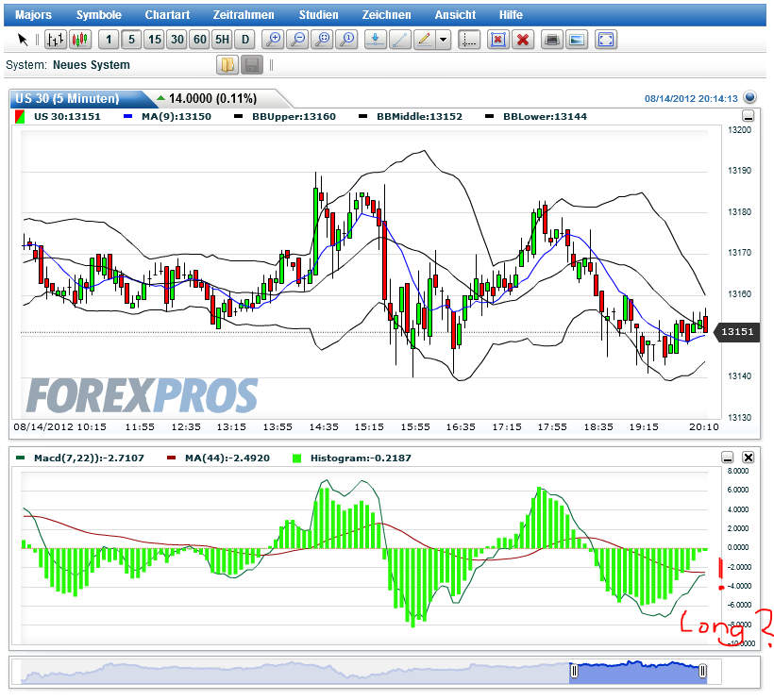Click the BBMiddle:13152 legend entry
Image resolution: width=774 pixels, height=700 pixels.
[x=411, y=117]
